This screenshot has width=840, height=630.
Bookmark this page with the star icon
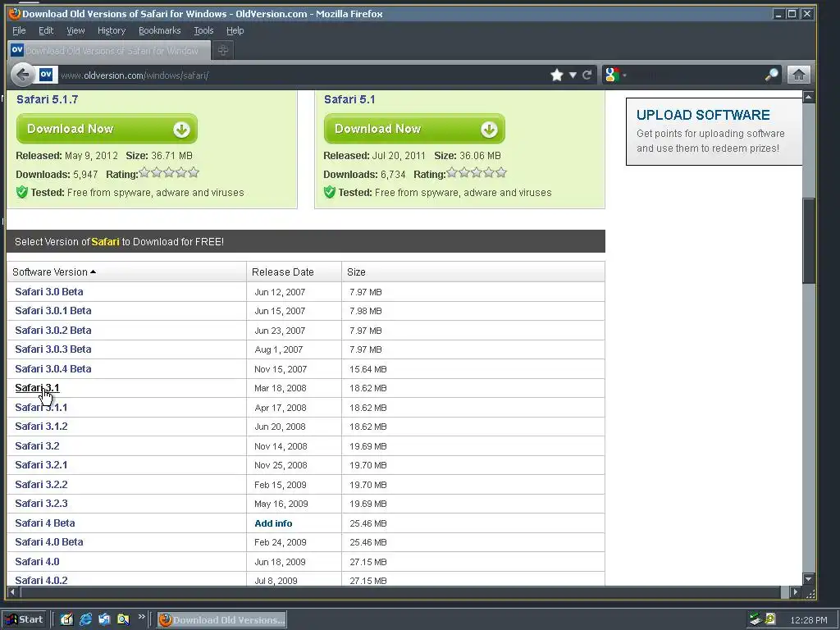tap(557, 75)
